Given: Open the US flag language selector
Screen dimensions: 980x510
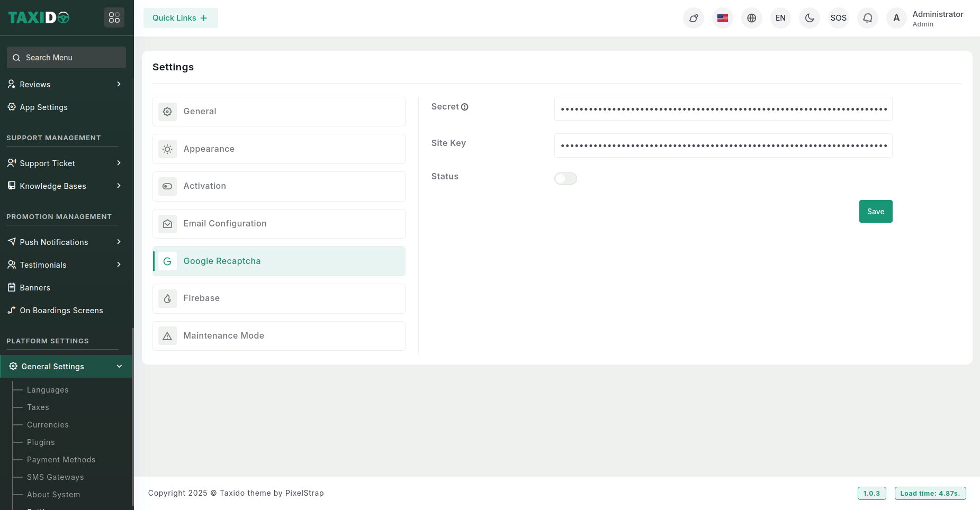Looking at the screenshot, I should pyautogui.click(x=722, y=18).
